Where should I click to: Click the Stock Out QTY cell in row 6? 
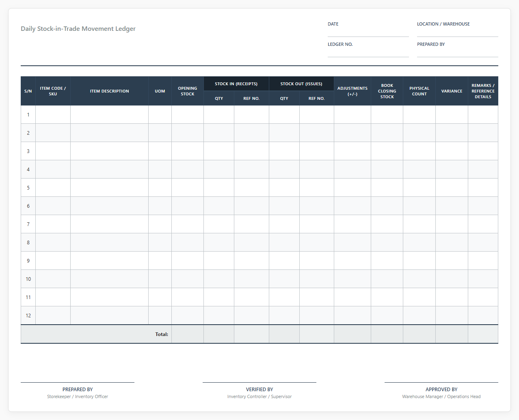(x=284, y=206)
